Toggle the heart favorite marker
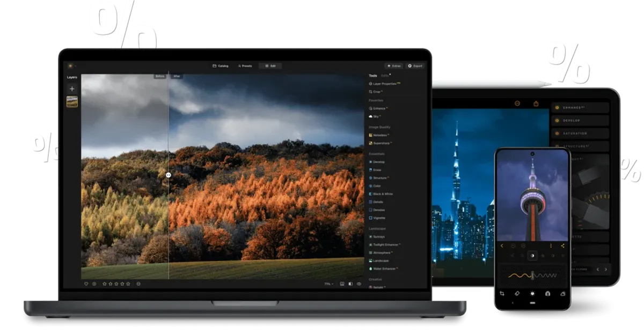The height and width of the screenshot is (335, 644). click(x=86, y=284)
